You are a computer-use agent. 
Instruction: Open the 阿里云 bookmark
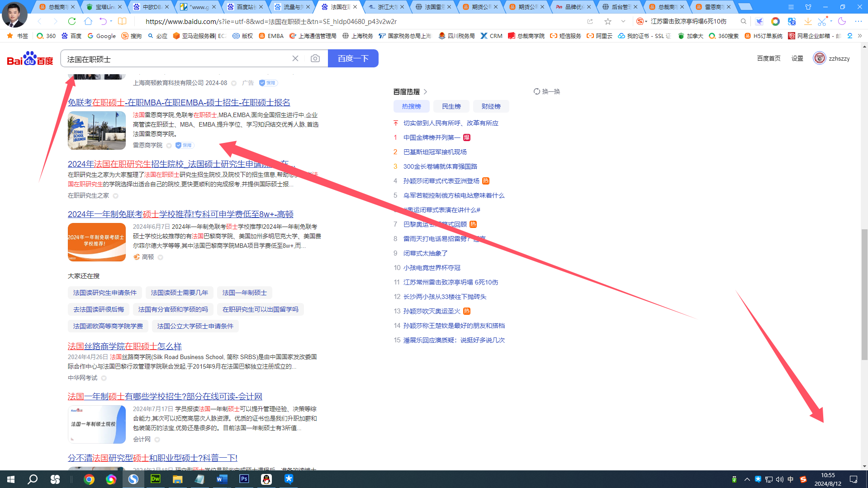[x=599, y=36]
